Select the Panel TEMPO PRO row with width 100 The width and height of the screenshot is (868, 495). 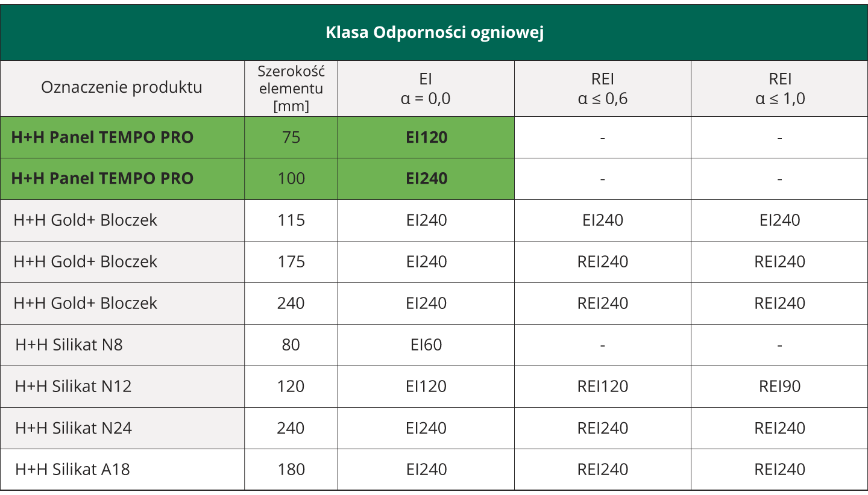pyautogui.click(x=434, y=179)
